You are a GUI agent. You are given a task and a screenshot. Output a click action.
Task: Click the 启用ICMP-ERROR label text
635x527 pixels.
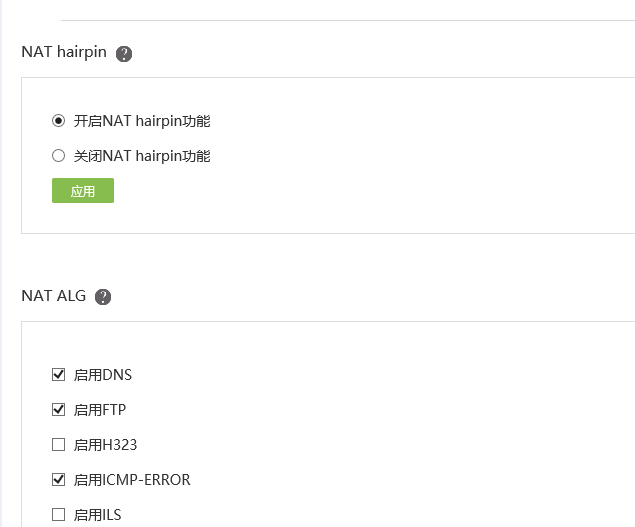tap(132, 480)
